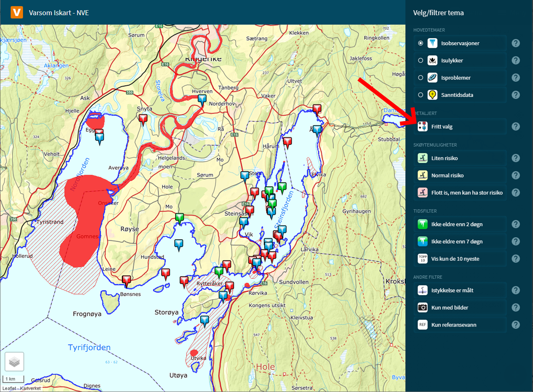Filter by Ikke eldre enn 2 døgn

click(x=423, y=224)
